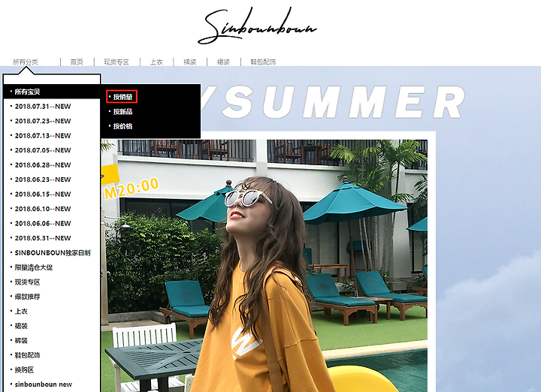The image size is (541, 392).
Task: Open the 现货专区 navigation item
Action: 116,62
